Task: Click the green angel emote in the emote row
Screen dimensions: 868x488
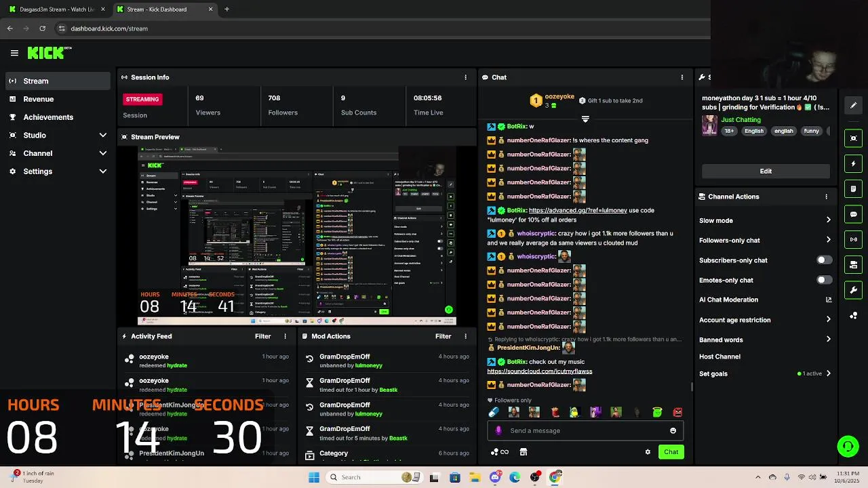Action: click(x=657, y=412)
